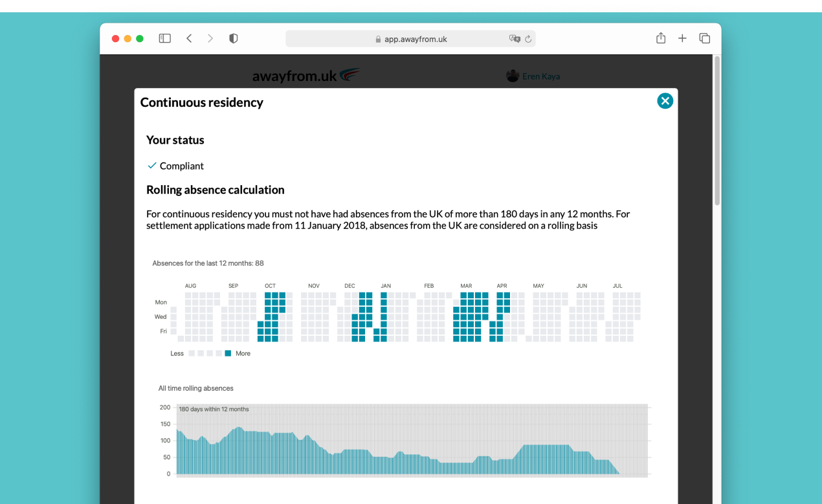
Task: Click the Fri row label
Action: point(163,331)
